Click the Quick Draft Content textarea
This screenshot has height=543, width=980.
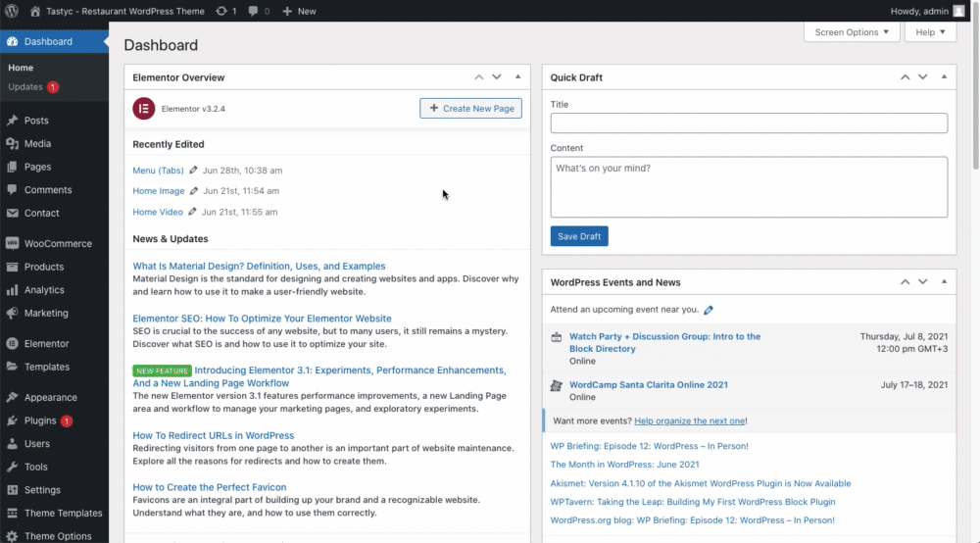749,187
